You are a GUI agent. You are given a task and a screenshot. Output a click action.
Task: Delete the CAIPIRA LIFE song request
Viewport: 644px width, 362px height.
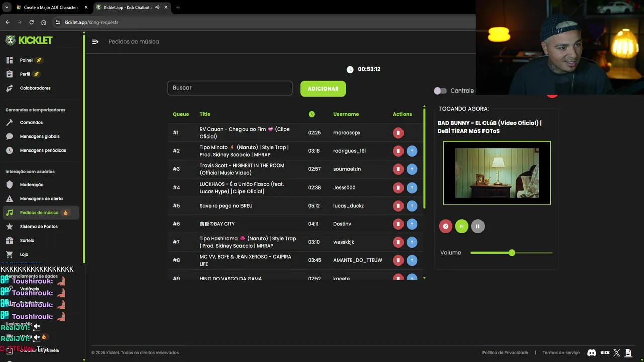398,260
